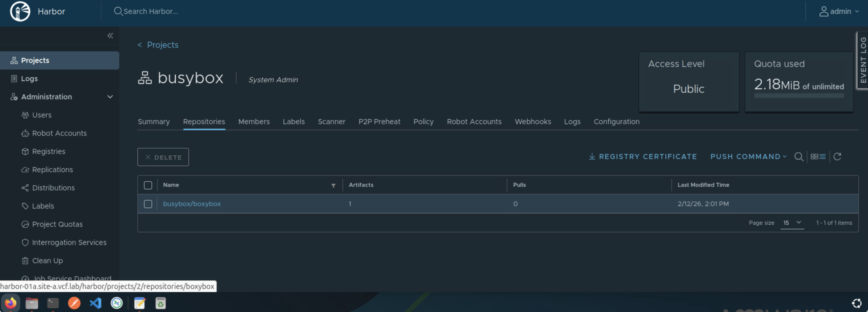Open Clean Up in the sidebar
868x312 pixels.
click(47, 261)
